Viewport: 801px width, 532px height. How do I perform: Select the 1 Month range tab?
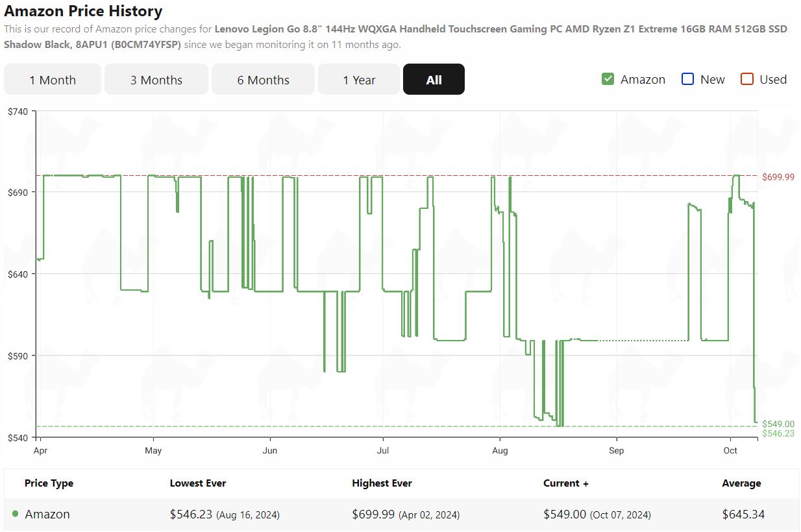[53, 79]
